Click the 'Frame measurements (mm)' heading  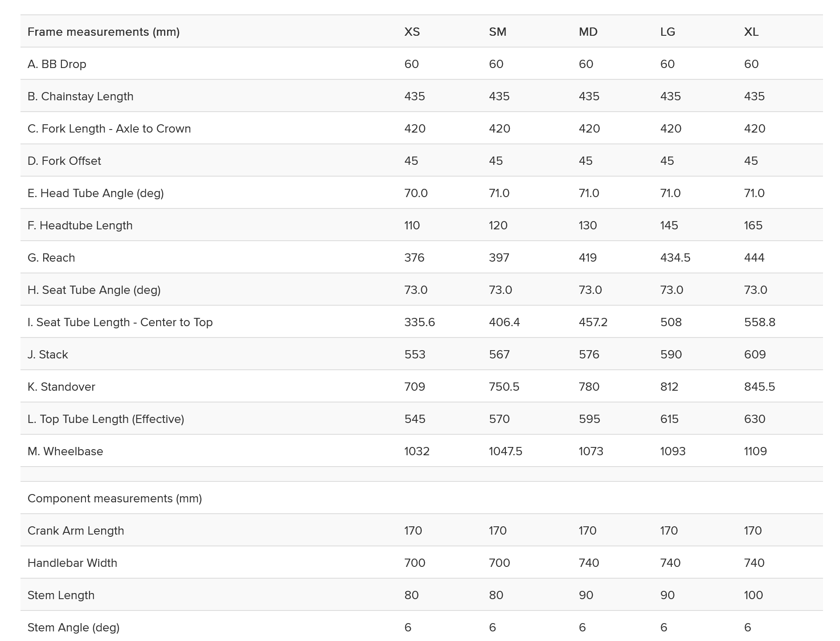[103, 32]
